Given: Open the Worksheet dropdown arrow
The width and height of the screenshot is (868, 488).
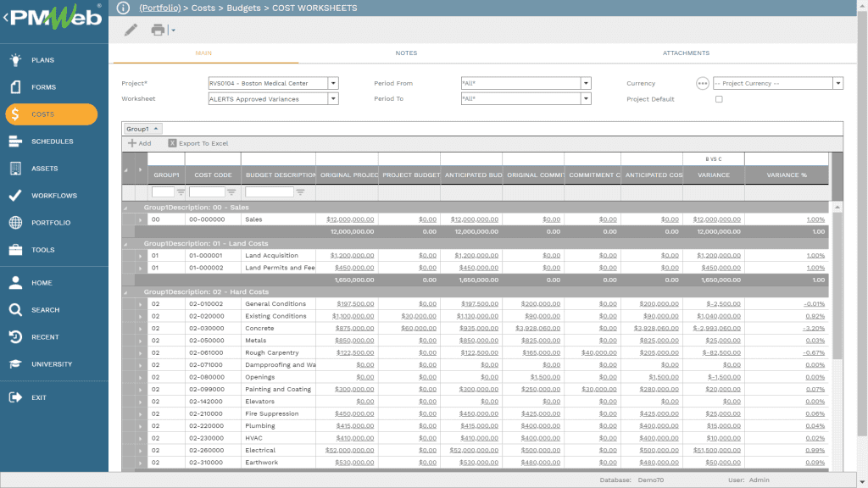Looking at the screenshot, I should [333, 98].
